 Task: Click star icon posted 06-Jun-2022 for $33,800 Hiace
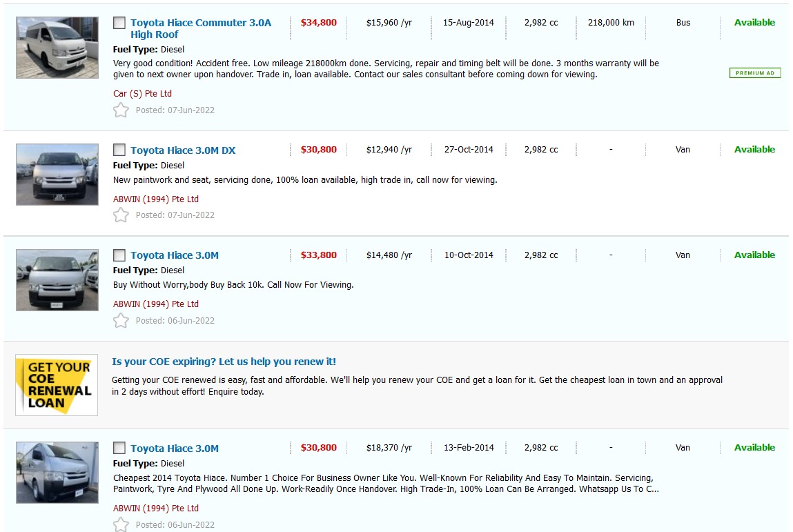[121, 320]
